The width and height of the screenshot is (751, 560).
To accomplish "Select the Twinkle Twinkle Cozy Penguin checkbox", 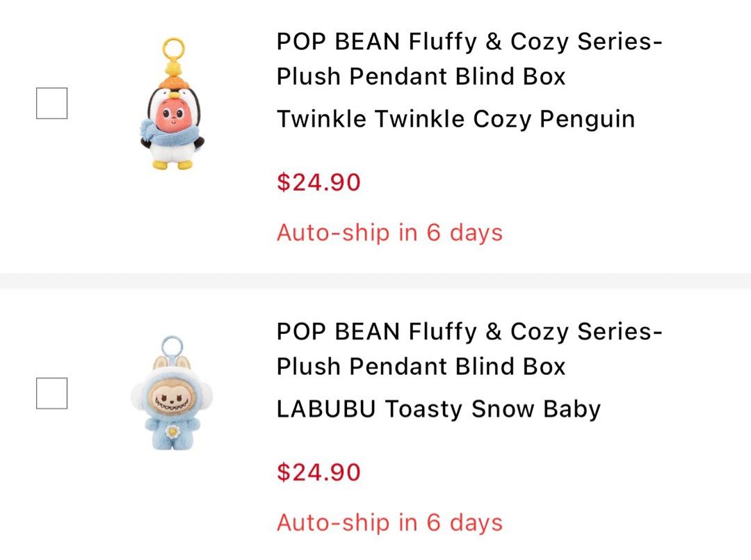I will pos(51,104).
